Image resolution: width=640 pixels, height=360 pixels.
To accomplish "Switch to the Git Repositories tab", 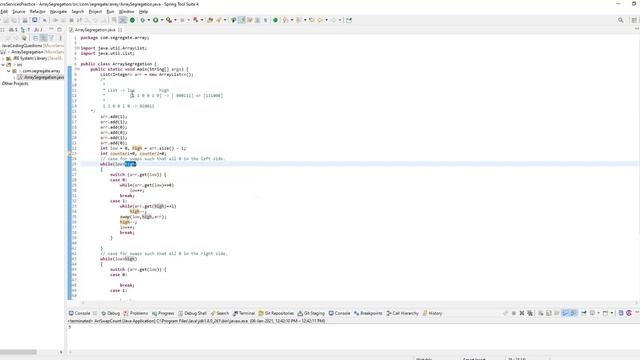I will coord(276,313).
